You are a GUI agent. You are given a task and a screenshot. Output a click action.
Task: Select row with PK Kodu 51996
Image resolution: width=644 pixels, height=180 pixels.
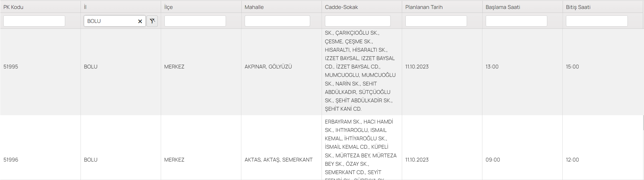(322, 148)
